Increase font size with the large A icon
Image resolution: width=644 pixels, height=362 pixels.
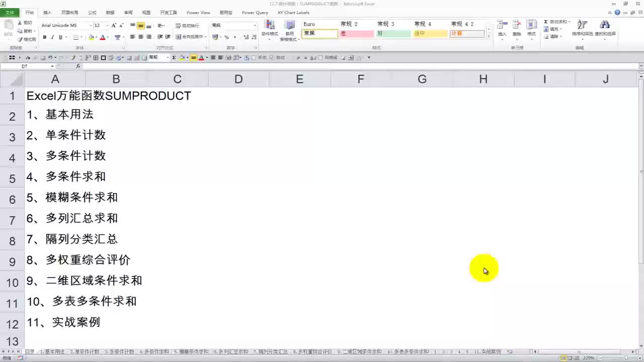coord(114,25)
